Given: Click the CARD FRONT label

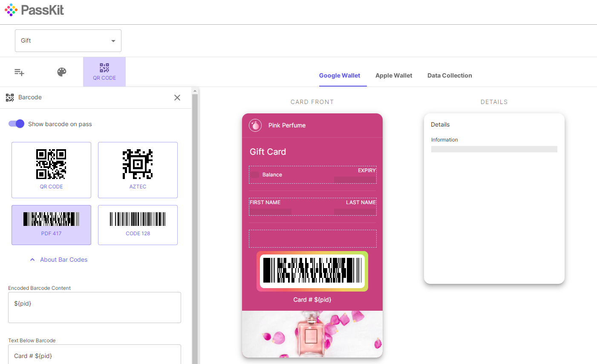Looking at the screenshot, I should pos(312,102).
